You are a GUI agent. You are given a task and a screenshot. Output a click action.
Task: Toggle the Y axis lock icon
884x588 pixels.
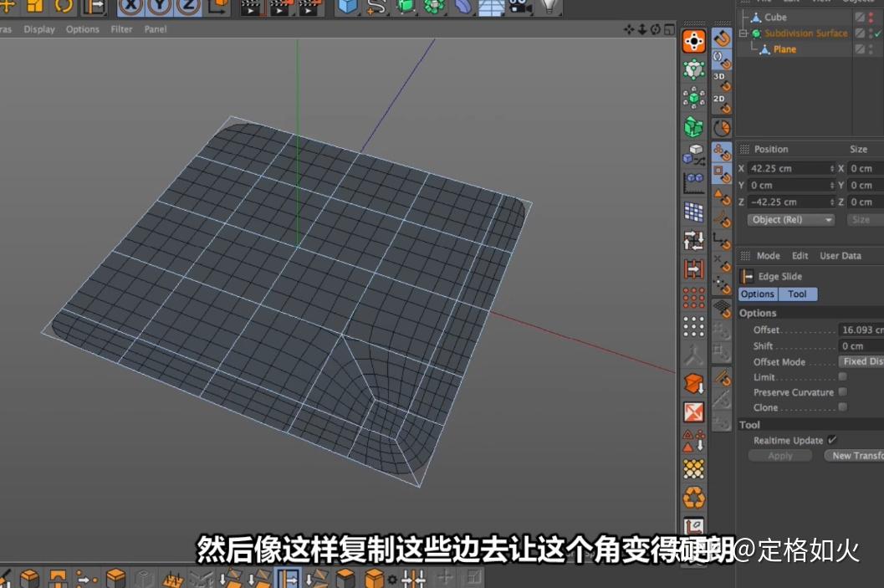click(159, 8)
